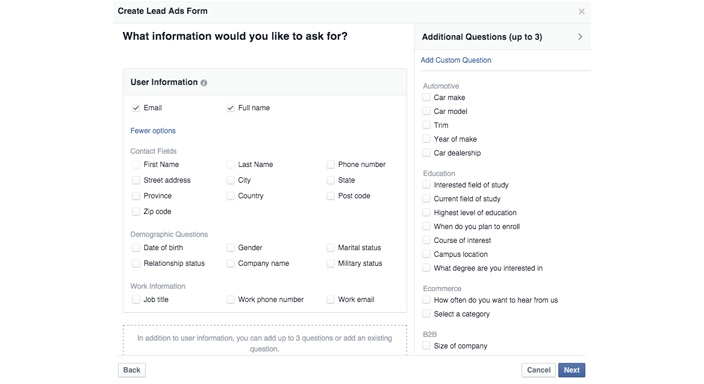The image size is (704, 384).
Task: Enable Highest level of education checkbox
Action: pyautogui.click(x=427, y=213)
